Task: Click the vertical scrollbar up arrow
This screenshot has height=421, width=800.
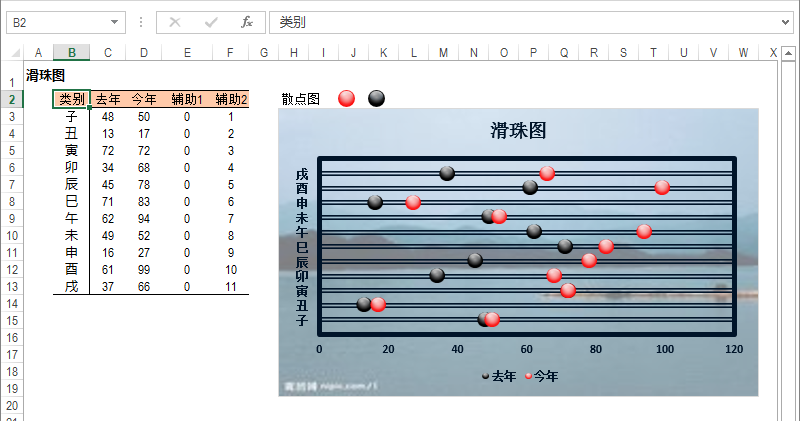Action: coord(788,53)
